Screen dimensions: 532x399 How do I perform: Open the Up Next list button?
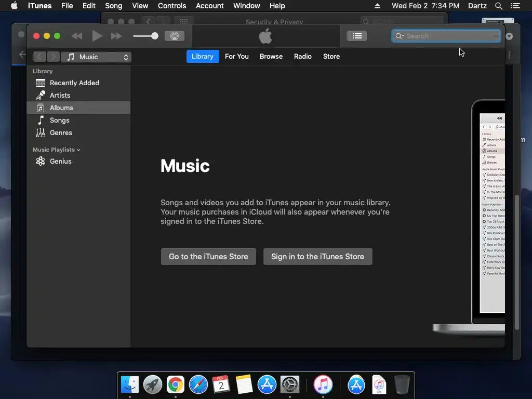pos(356,36)
